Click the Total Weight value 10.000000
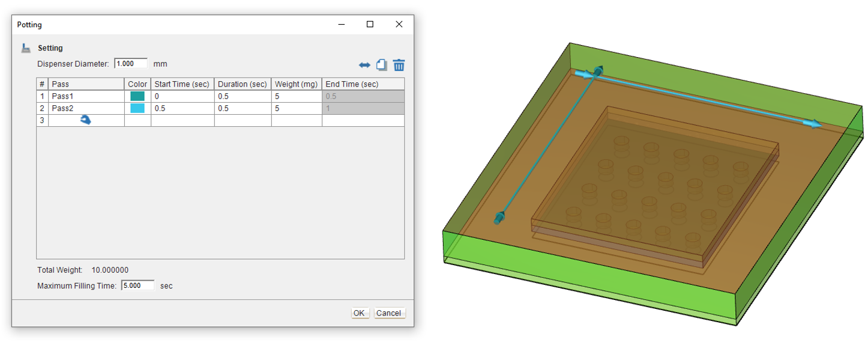 pyautogui.click(x=110, y=270)
